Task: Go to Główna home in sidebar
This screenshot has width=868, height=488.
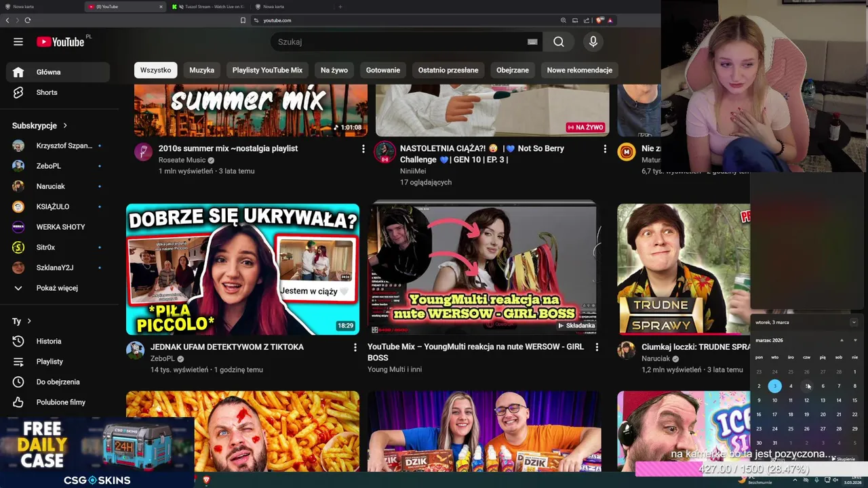Action: point(58,72)
